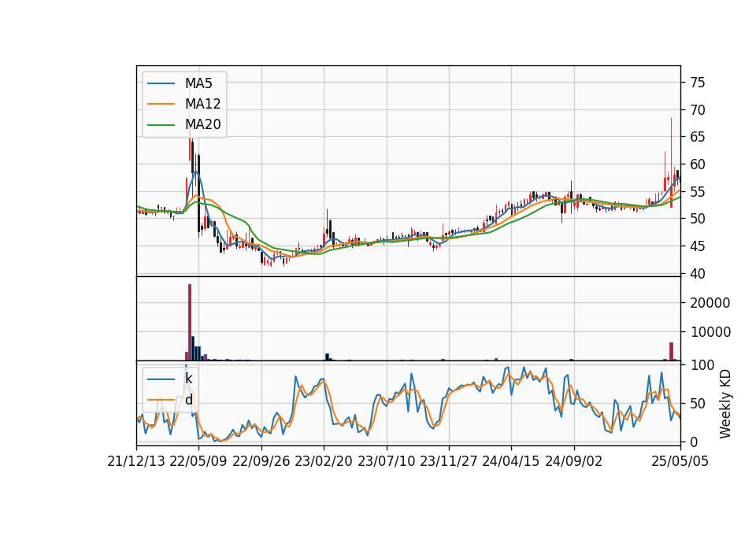Click the 65 price axis tick
Screen dimensions: 756x543
pos(697,137)
